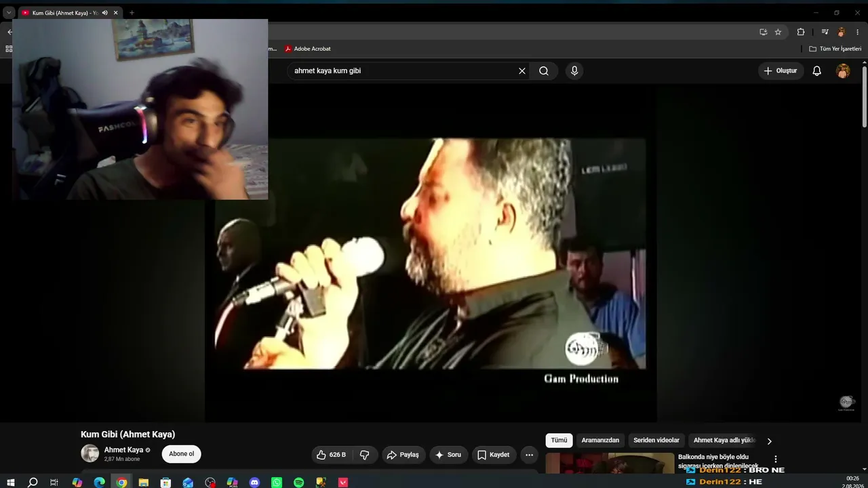Screen dimensions: 868x488
Task: Open the Chrome three-dot menu
Action: coord(857,32)
